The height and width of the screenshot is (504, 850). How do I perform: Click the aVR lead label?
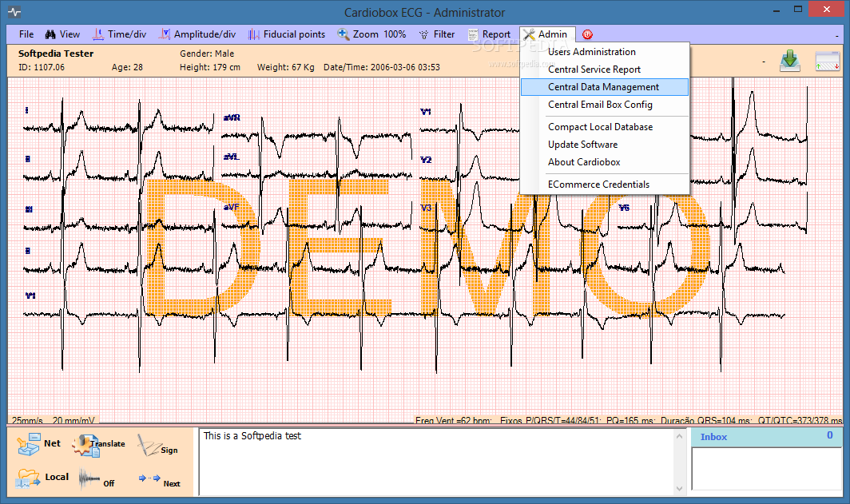pyautogui.click(x=232, y=117)
